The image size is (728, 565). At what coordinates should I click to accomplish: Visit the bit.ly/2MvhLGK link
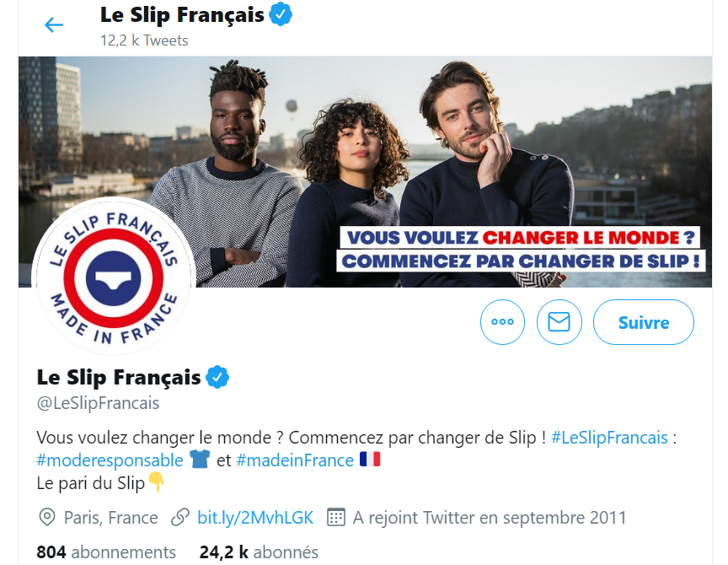pyautogui.click(x=255, y=517)
